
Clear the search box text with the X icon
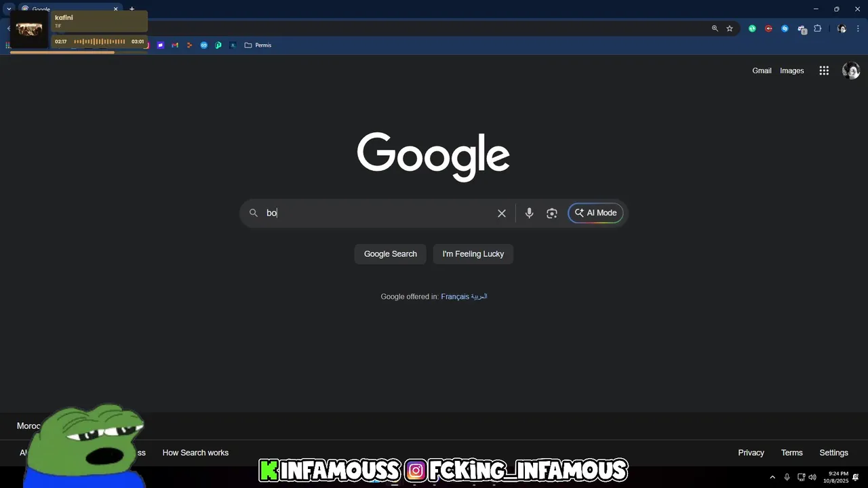pos(502,213)
